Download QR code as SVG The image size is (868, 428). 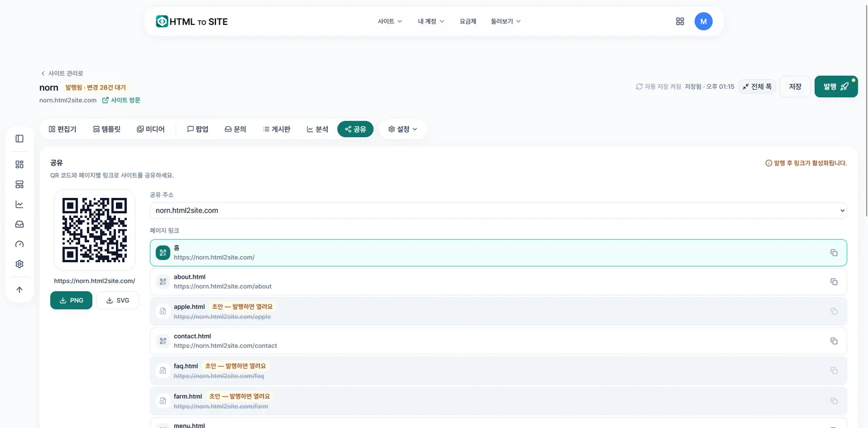click(118, 301)
